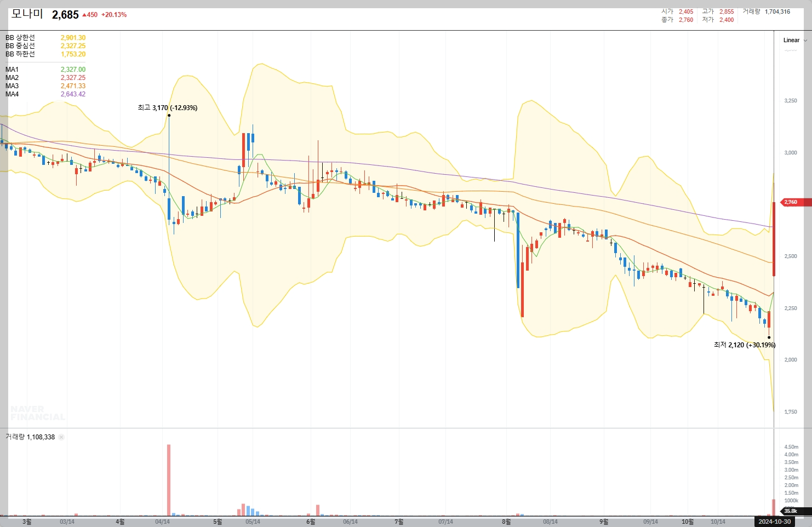
Task: Click the 2,500 price axis label
Action: tap(791, 256)
